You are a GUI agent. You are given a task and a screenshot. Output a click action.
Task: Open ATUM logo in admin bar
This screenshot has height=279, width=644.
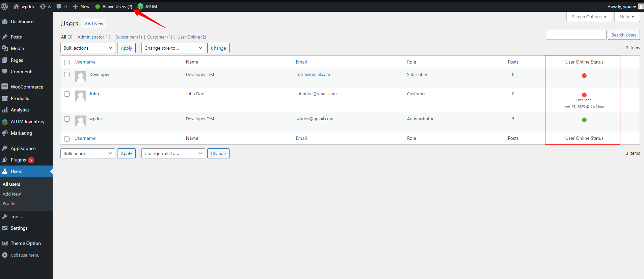(x=140, y=6)
